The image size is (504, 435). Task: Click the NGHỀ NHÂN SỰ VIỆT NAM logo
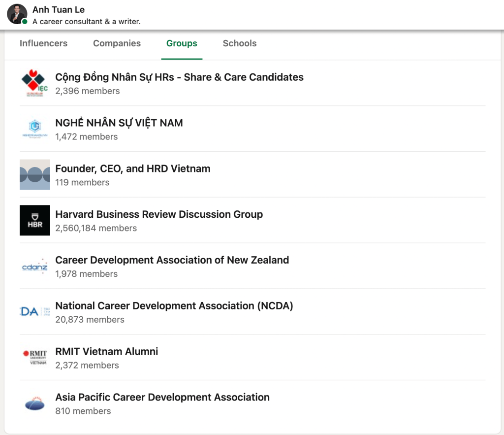(x=35, y=129)
